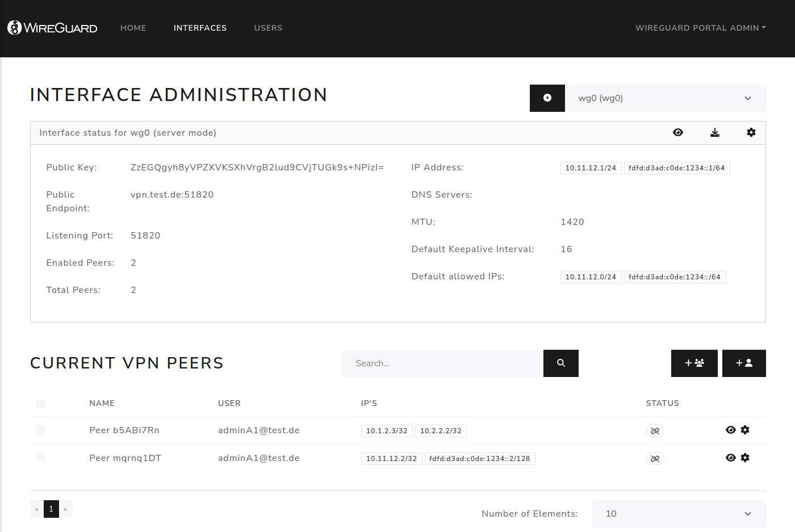Go to the HOME tab

tap(133, 27)
